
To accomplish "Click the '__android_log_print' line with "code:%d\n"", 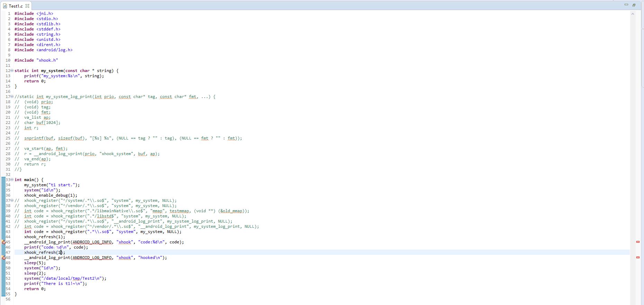I will pyautogui.click(x=104, y=242).
